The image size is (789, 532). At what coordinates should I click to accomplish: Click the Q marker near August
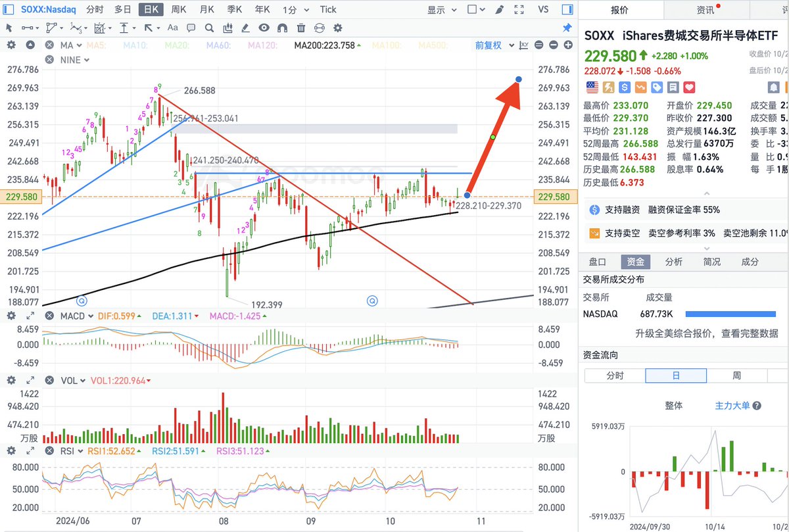tap(371, 301)
